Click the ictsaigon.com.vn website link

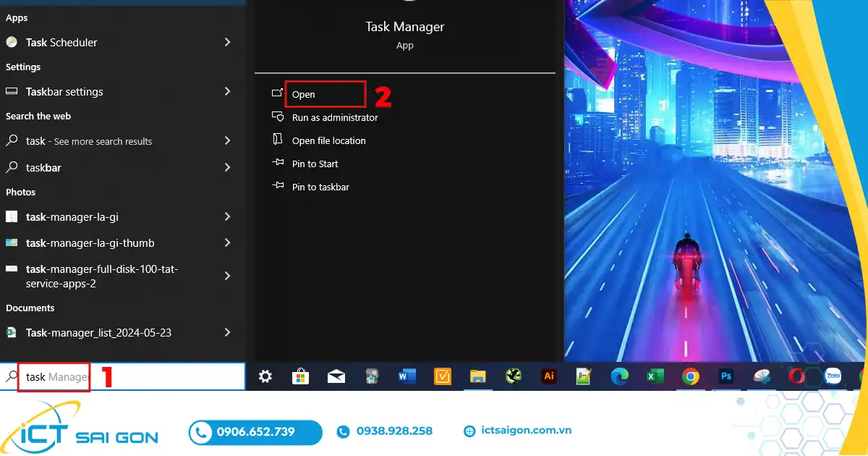click(527, 431)
